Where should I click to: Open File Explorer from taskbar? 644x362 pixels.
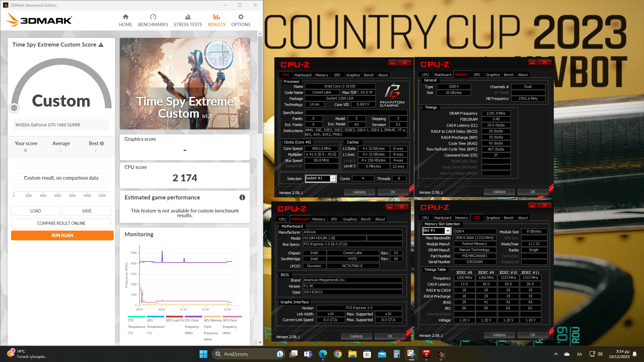tap(352, 354)
